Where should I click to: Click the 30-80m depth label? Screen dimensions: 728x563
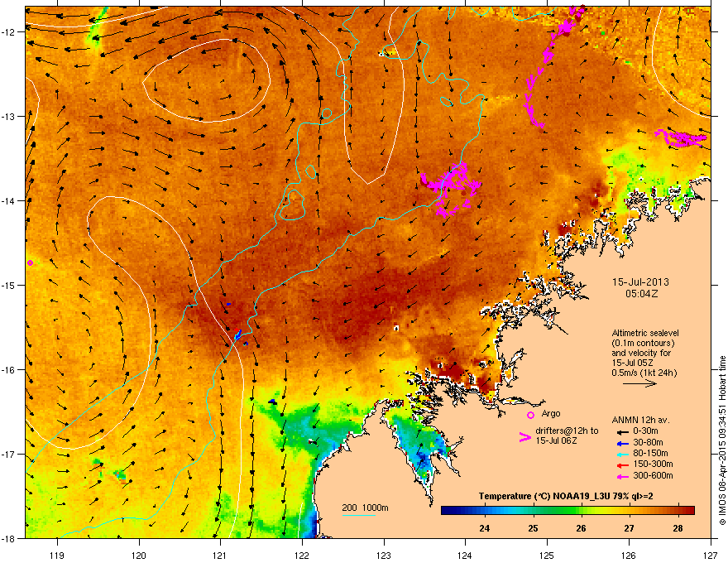point(648,442)
